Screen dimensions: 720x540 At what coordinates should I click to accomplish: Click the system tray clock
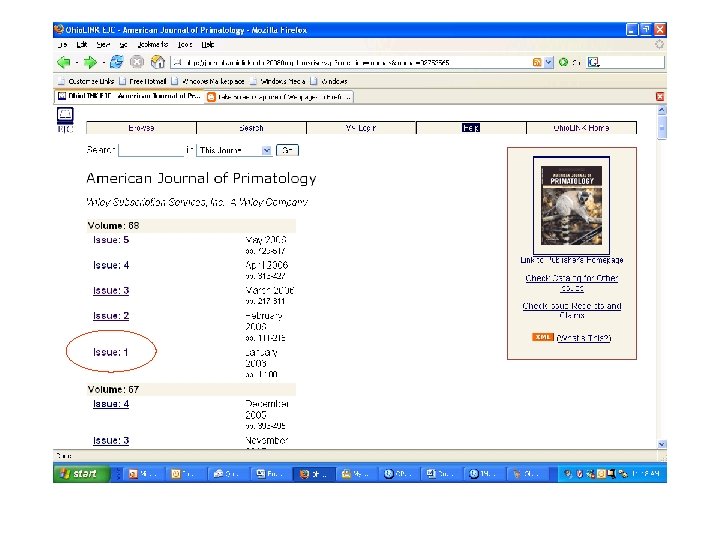click(x=646, y=473)
